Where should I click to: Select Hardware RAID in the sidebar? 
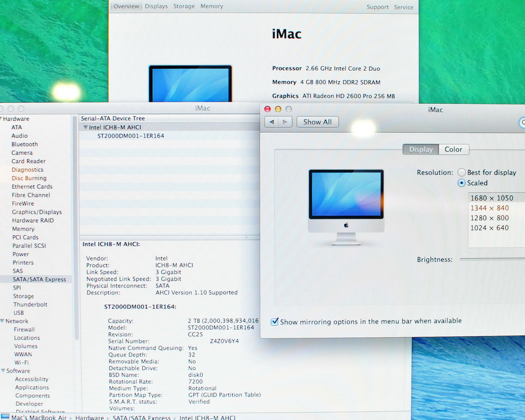click(x=33, y=220)
